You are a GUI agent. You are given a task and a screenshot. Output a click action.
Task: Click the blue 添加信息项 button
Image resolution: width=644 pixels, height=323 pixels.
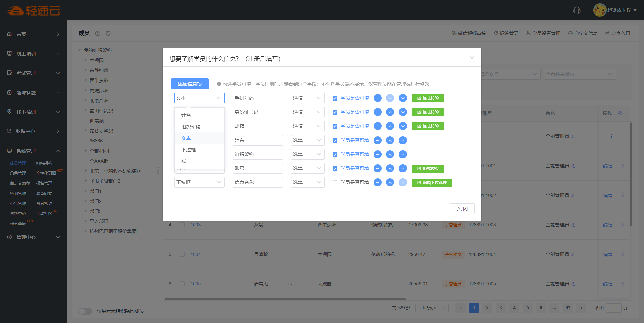[190, 84]
